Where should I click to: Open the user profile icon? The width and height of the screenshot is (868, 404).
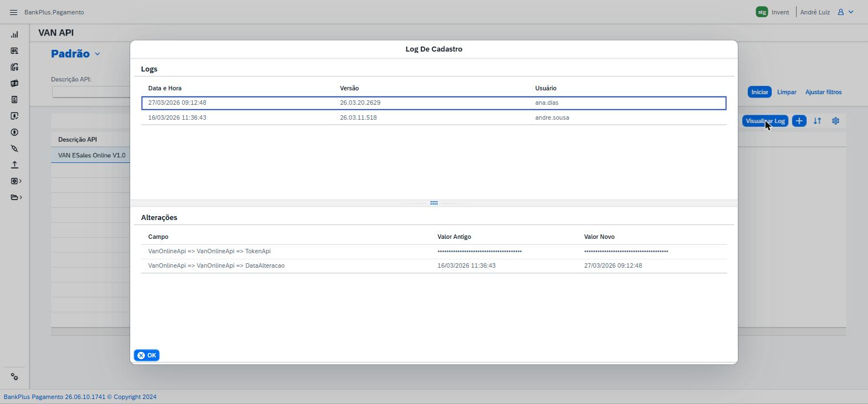coord(840,12)
